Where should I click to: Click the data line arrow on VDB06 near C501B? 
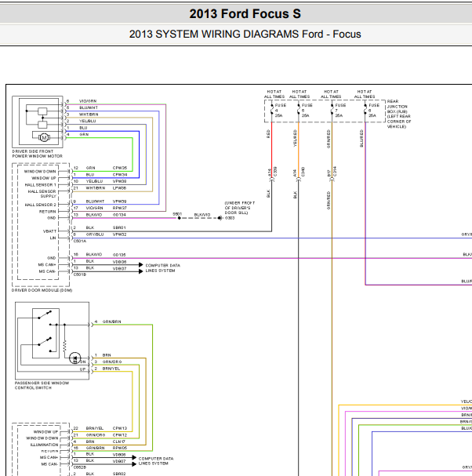140,265
